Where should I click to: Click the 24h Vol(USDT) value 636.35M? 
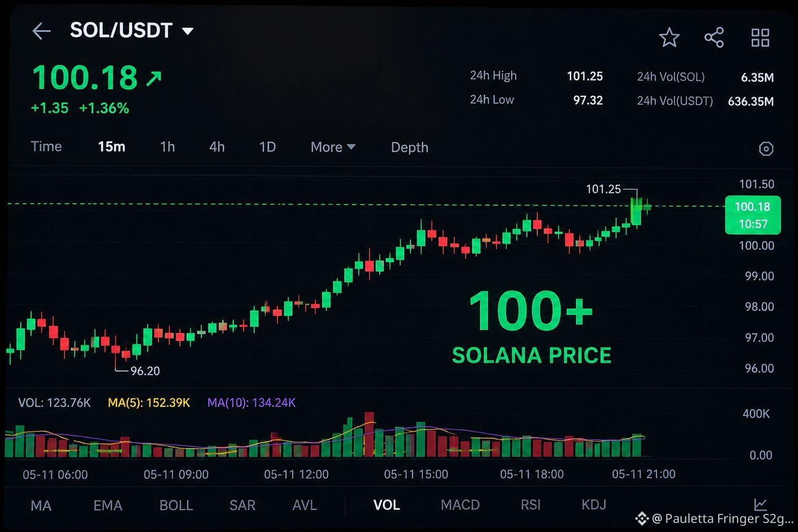click(751, 101)
